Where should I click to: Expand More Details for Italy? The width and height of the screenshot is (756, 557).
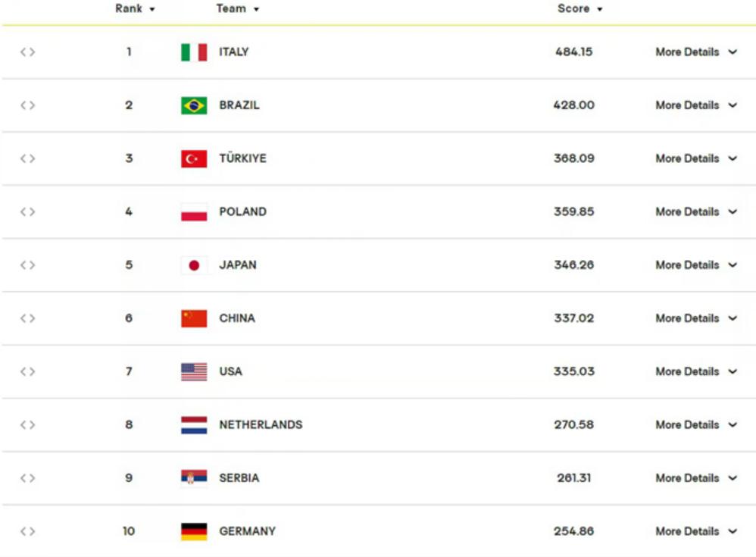click(x=695, y=52)
